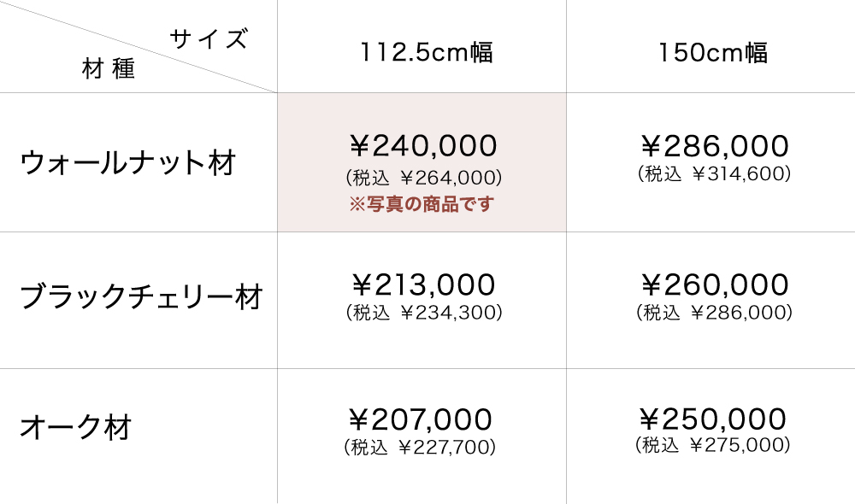
Task: Click the tax-included ¥314,600 text
Action: pyautogui.click(x=714, y=174)
